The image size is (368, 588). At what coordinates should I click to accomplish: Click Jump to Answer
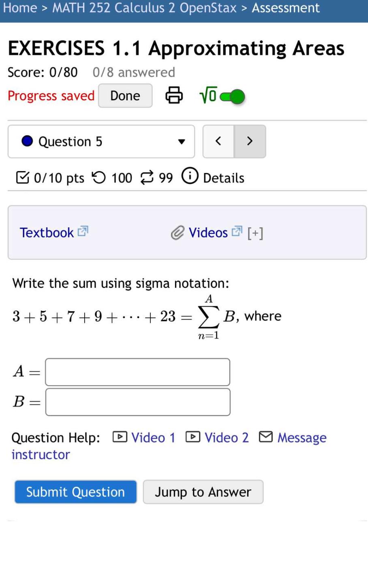[203, 492]
